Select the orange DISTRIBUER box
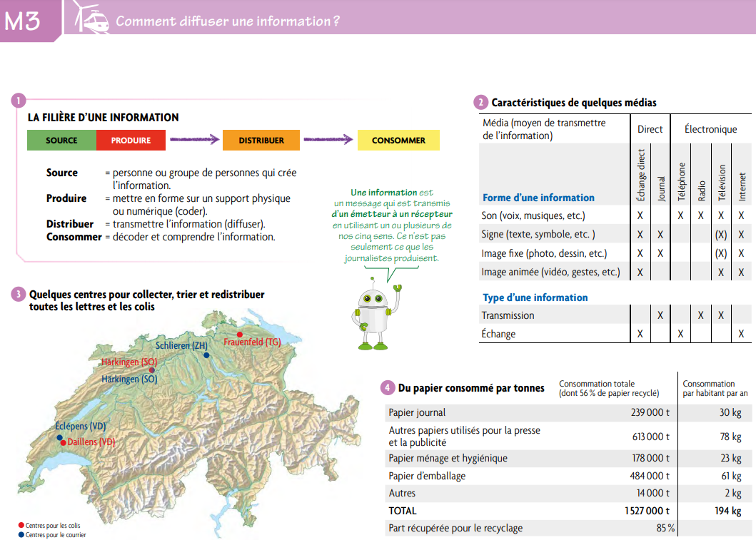The width and height of the screenshot is (756, 540). click(x=261, y=141)
